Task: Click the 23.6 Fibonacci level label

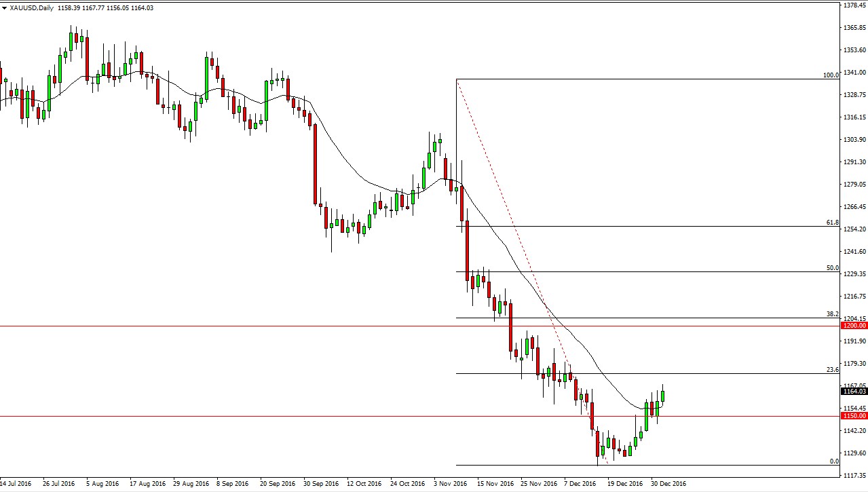Action: [x=833, y=370]
